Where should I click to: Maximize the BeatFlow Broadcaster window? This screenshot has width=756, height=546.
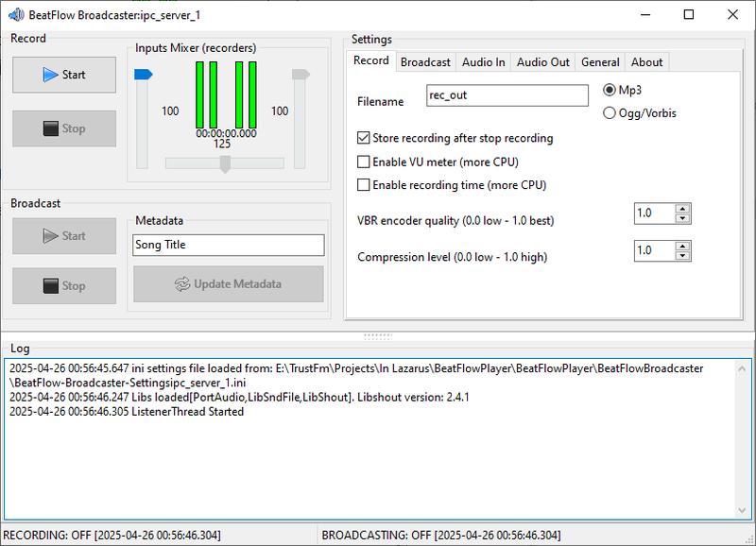pyautogui.click(x=689, y=15)
